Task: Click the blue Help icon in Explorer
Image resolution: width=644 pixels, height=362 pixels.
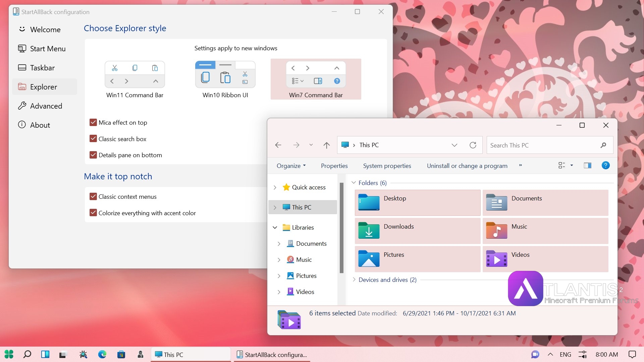Action: [606, 165]
